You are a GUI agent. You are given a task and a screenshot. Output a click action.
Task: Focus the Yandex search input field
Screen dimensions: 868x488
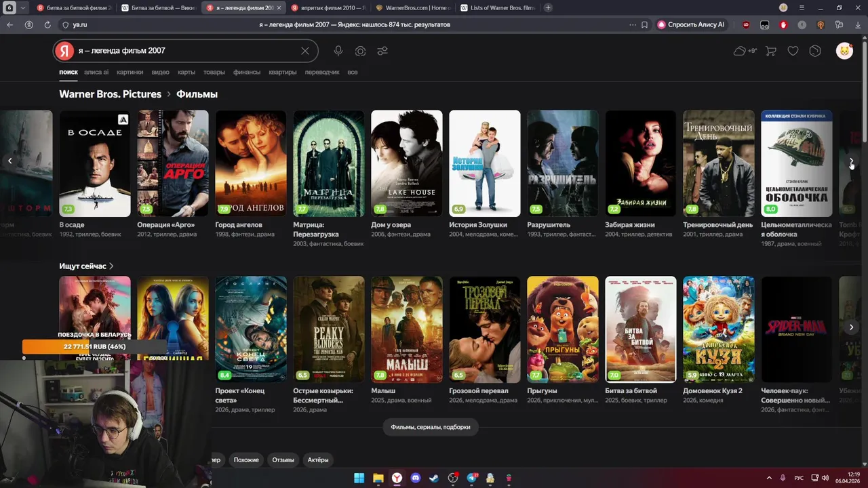pyautogui.click(x=186, y=51)
